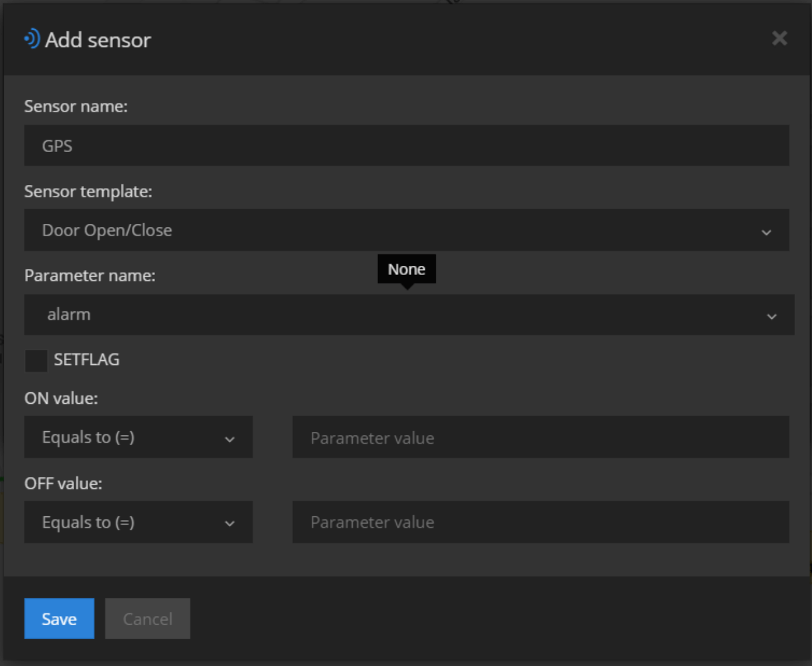This screenshot has width=812, height=666.
Task: Click the sensor icon beside Add sensor title
Action: [32, 39]
